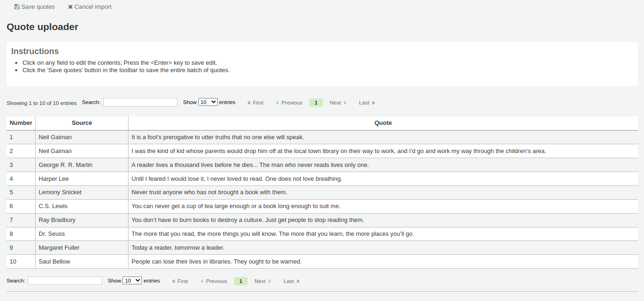
Task: Click bottom Next page link
Action: pyautogui.click(x=262, y=281)
